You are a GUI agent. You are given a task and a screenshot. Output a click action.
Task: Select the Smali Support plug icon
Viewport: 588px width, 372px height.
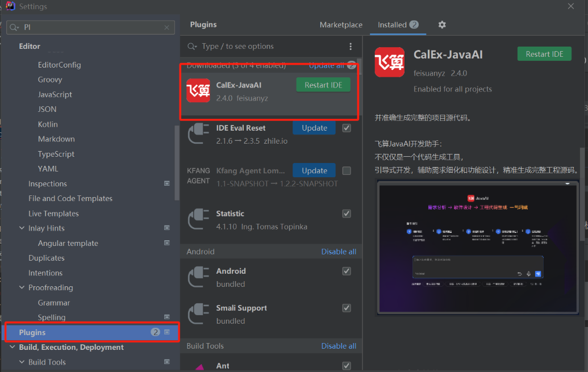click(x=198, y=314)
